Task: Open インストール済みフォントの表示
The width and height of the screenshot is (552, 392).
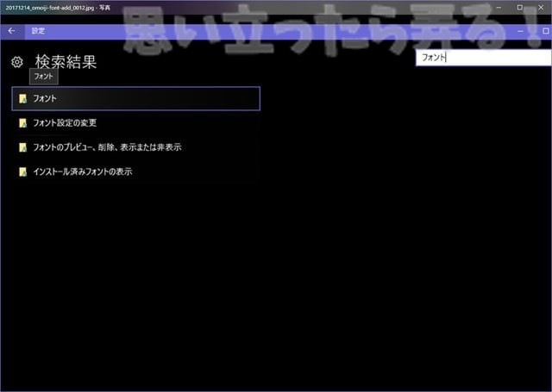Action: click(x=82, y=171)
